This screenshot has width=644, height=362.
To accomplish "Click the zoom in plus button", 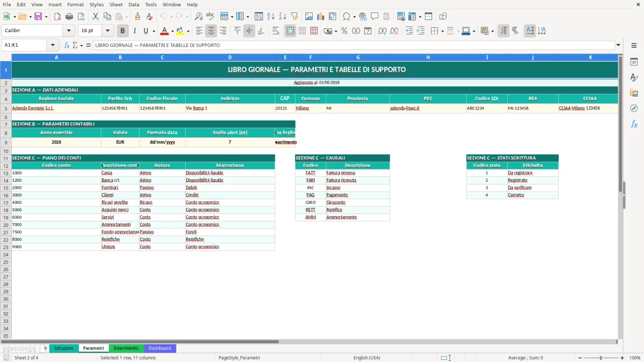I will point(623,358).
